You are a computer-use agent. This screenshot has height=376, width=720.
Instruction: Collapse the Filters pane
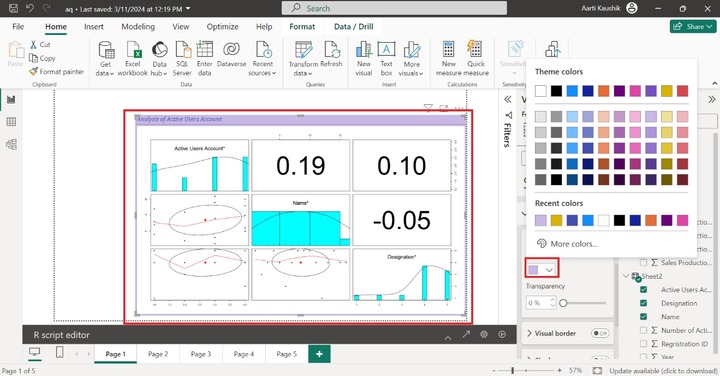[508, 100]
